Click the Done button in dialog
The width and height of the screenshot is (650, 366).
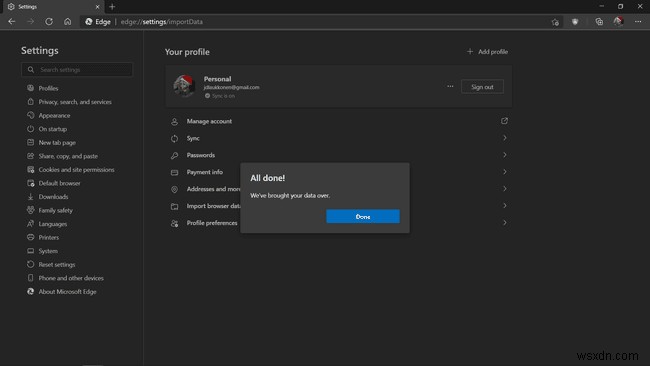coord(363,216)
